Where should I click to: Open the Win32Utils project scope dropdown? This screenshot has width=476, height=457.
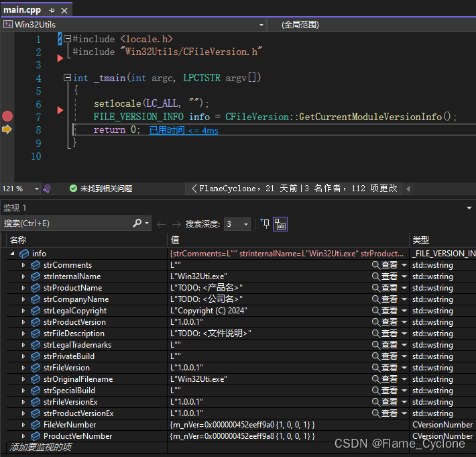261,25
